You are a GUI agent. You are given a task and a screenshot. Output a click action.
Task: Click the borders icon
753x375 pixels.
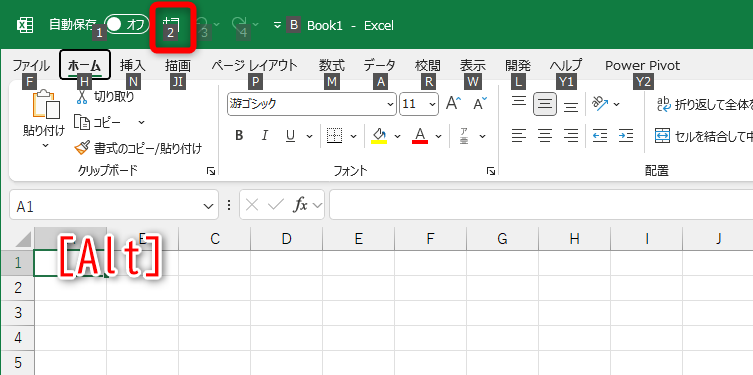(x=334, y=136)
